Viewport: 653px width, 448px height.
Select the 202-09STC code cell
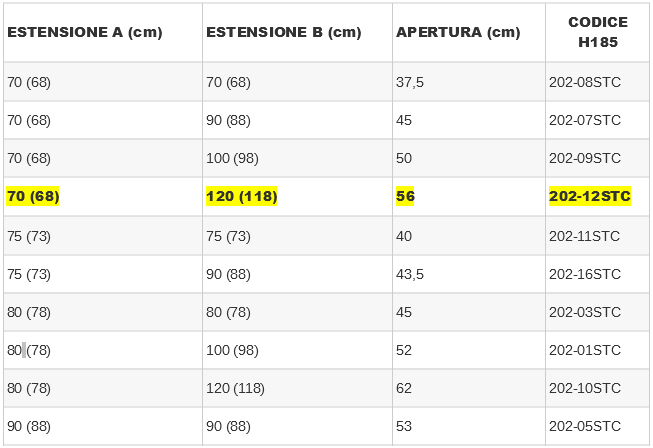(x=585, y=158)
